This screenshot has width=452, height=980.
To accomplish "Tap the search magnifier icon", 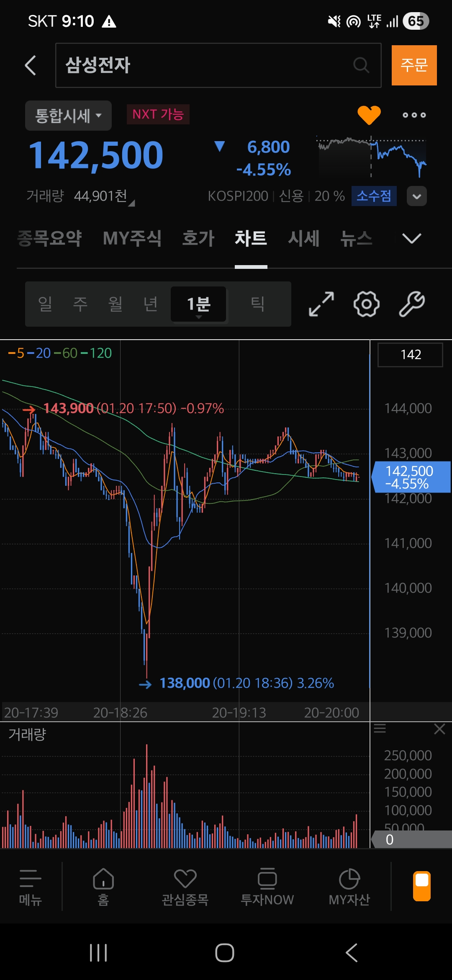I will click(x=361, y=65).
